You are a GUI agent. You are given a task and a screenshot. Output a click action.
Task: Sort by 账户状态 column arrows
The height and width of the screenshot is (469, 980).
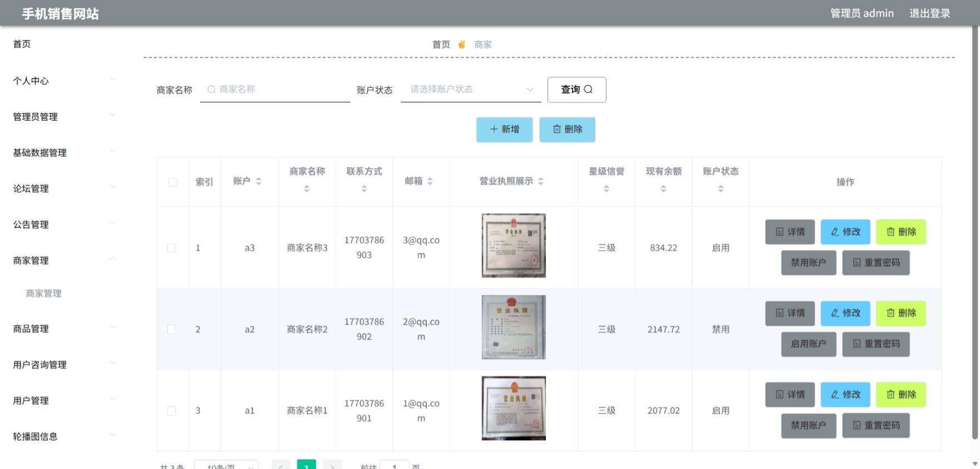[x=720, y=189]
